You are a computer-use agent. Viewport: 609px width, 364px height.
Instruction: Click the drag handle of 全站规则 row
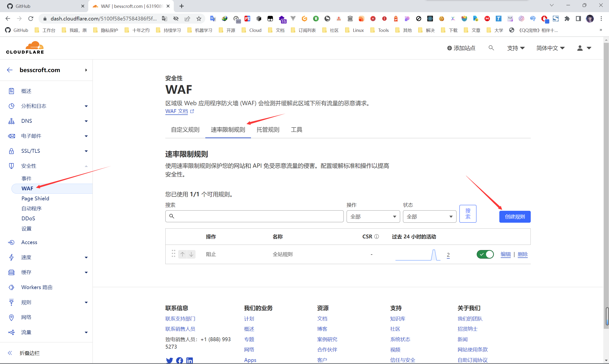click(x=173, y=254)
